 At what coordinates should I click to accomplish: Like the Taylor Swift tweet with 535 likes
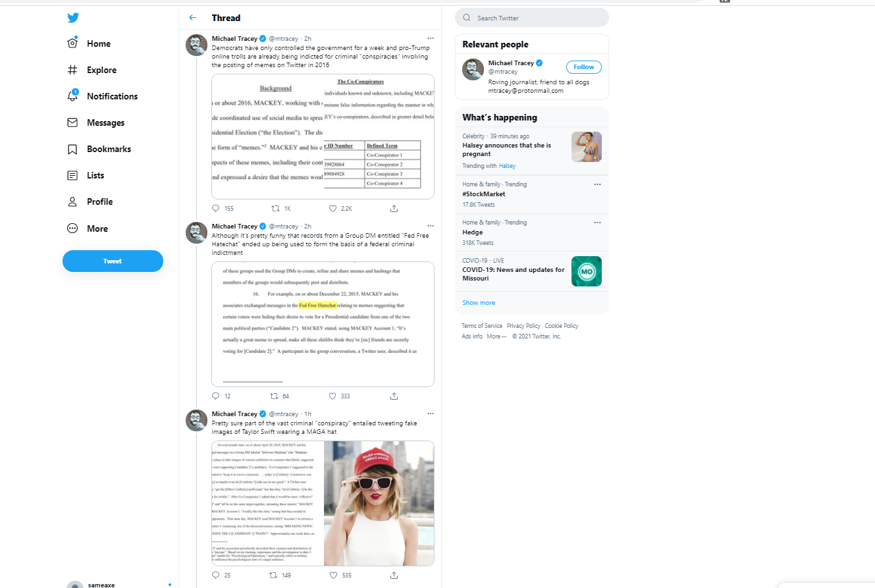(x=332, y=575)
